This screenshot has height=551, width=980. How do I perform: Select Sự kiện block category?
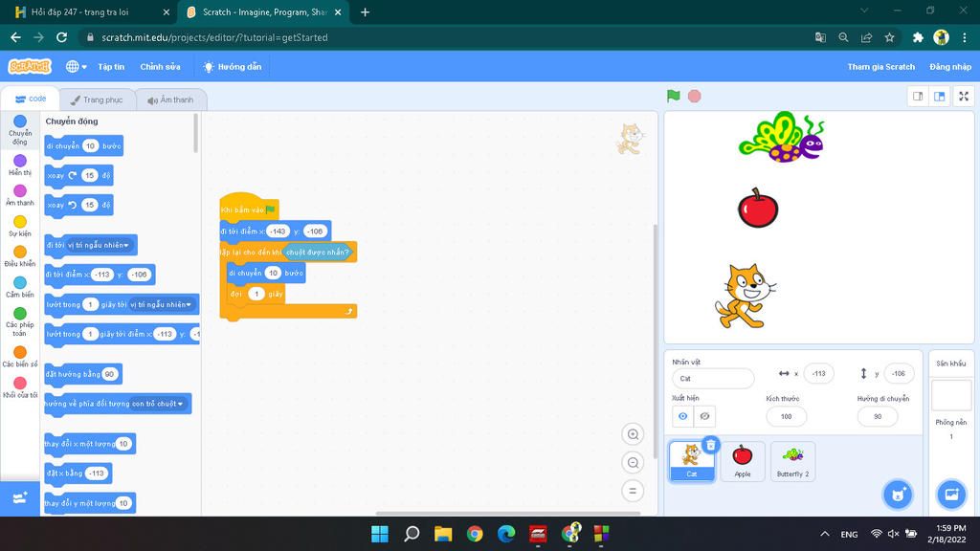pyautogui.click(x=20, y=226)
